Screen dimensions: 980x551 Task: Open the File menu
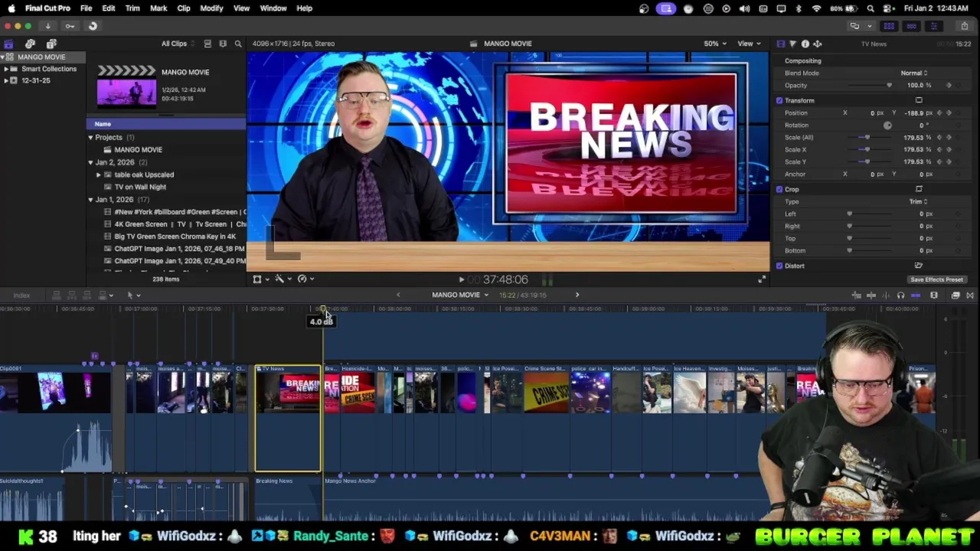[x=86, y=8]
